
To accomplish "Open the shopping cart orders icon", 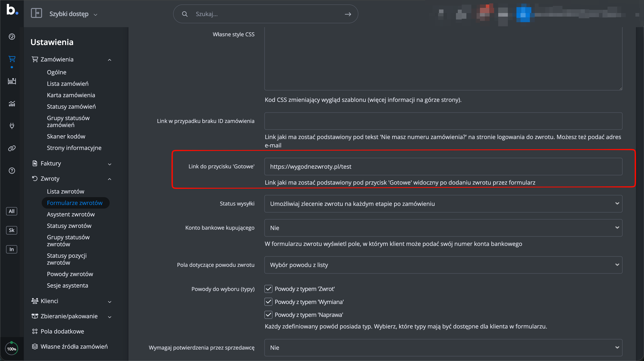I will coord(12,59).
